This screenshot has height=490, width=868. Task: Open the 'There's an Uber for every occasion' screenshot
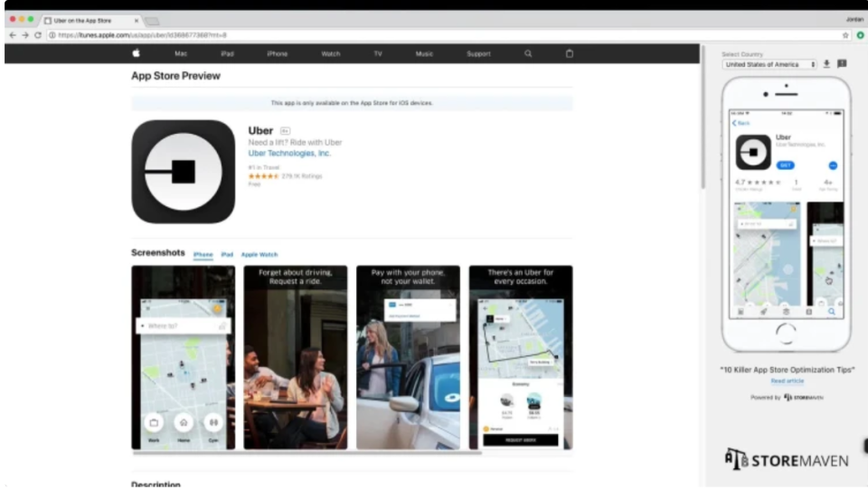[x=521, y=357]
